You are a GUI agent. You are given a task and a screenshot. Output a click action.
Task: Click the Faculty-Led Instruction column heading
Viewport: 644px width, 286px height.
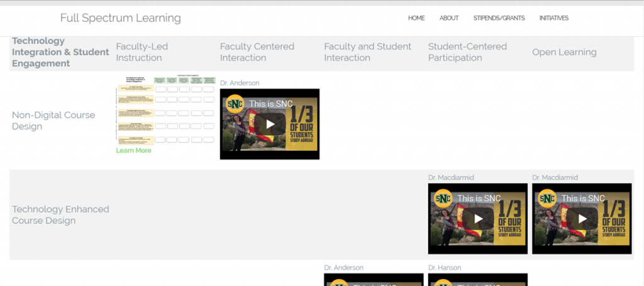142,52
